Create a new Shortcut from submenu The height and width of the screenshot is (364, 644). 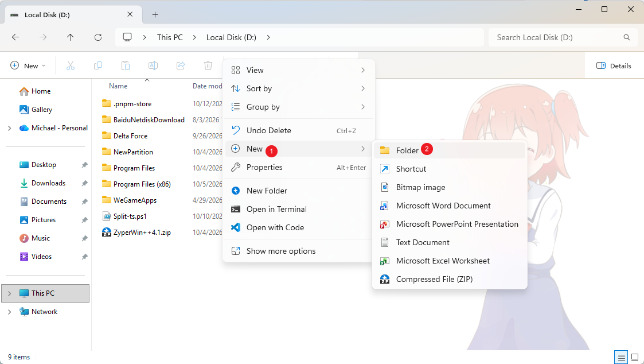coord(450,169)
